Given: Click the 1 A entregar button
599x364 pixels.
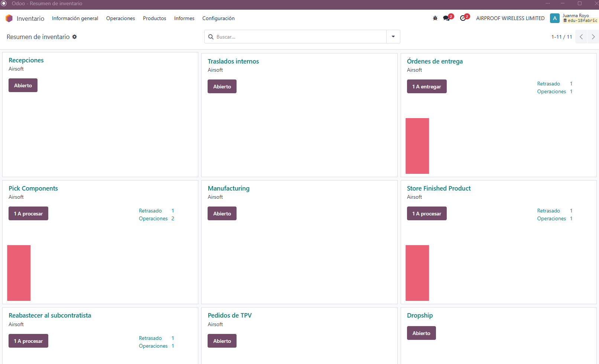Looking at the screenshot, I should (x=427, y=87).
